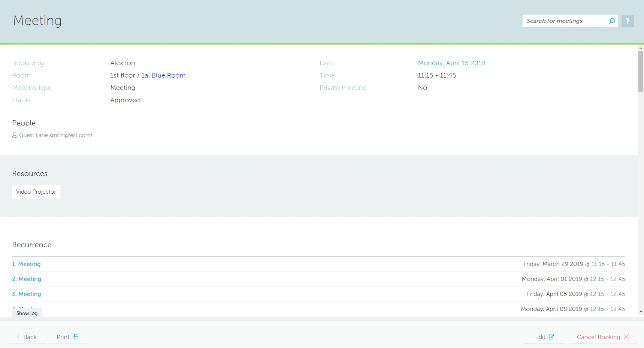Select the Video Projector resource tag
Screen dimensions: 644x348
point(36,192)
